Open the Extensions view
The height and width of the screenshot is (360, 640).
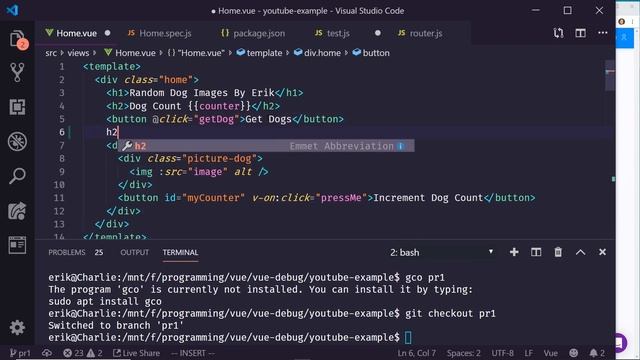click(17, 107)
